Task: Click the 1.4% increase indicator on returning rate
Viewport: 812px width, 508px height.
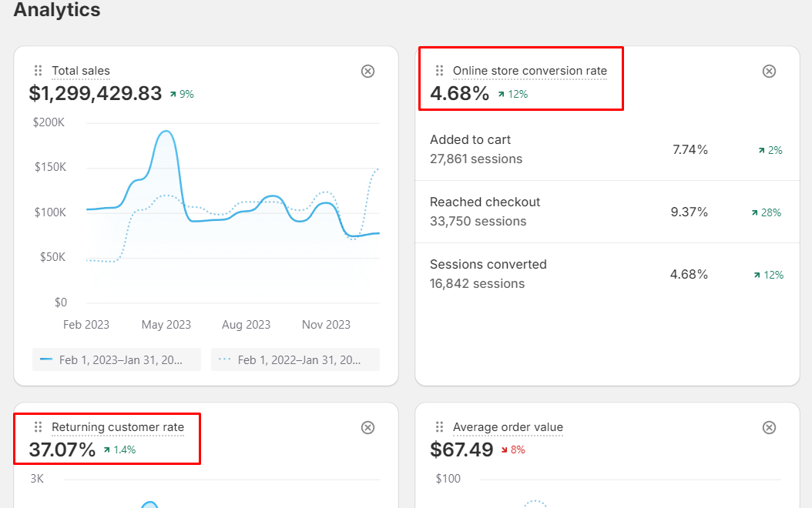Action: click(x=119, y=450)
